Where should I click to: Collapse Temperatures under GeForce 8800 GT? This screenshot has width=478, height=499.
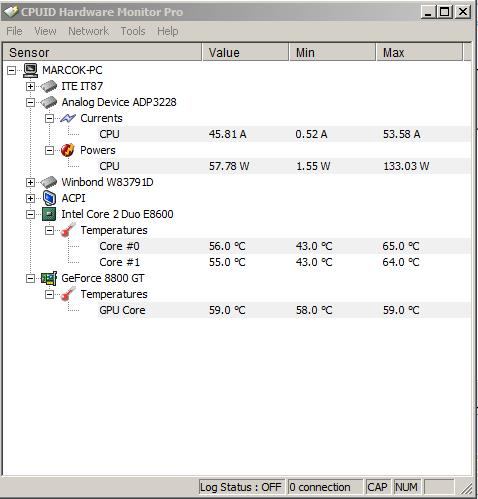(49, 294)
